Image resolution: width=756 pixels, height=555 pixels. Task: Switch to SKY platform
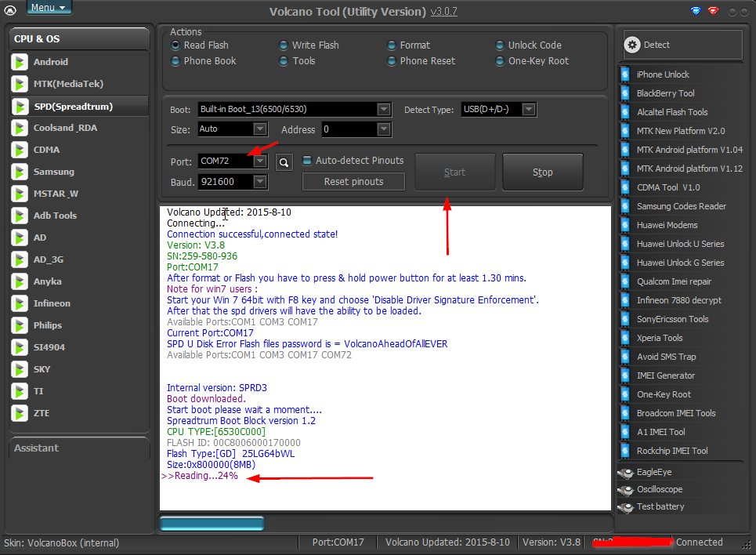(80, 370)
